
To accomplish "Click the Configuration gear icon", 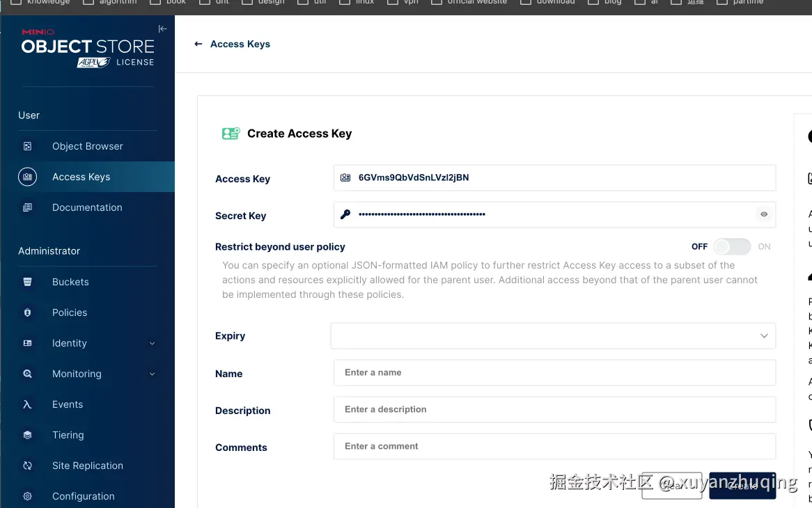I will [27, 496].
